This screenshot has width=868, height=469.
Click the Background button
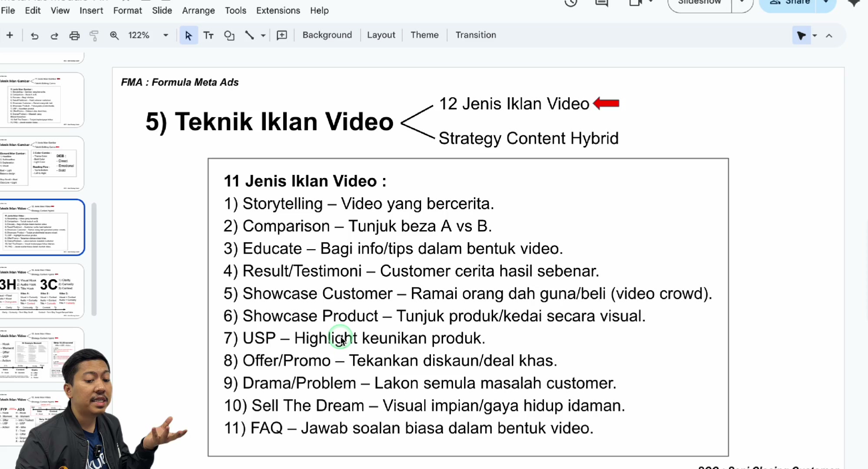point(327,35)
